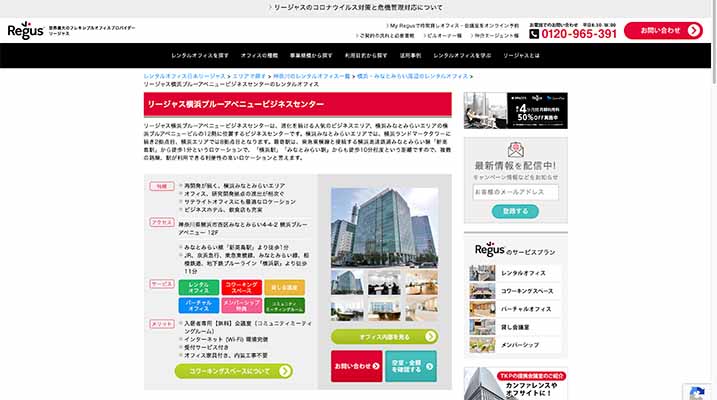Click the 50% OFF campaign banner
This screenshot has height=400, width=717.
(x=516, y=111)
